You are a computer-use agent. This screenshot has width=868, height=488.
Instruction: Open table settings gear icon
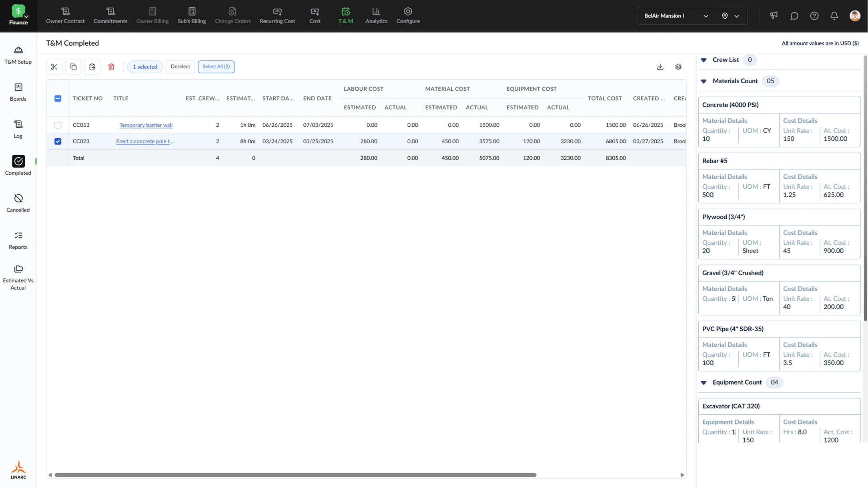point(678,67)
